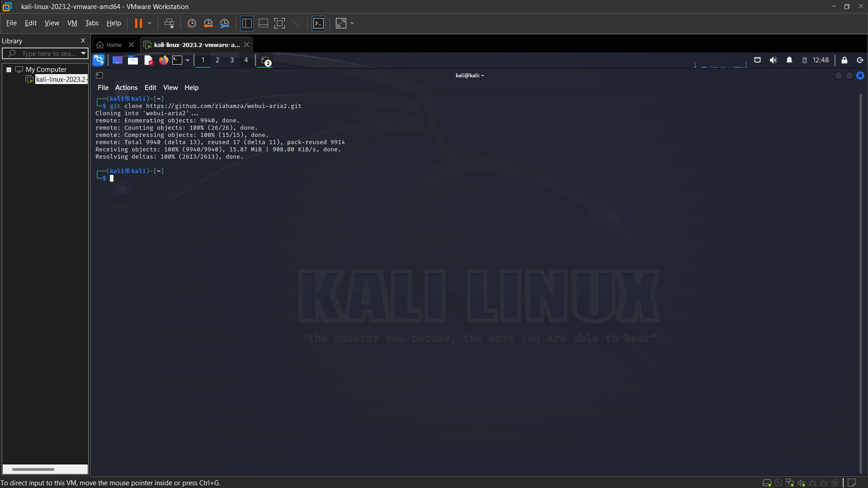This screenshot has height=488, width=868.
Task: Click the library horizontal scrollbar
Action: (33, 469)
